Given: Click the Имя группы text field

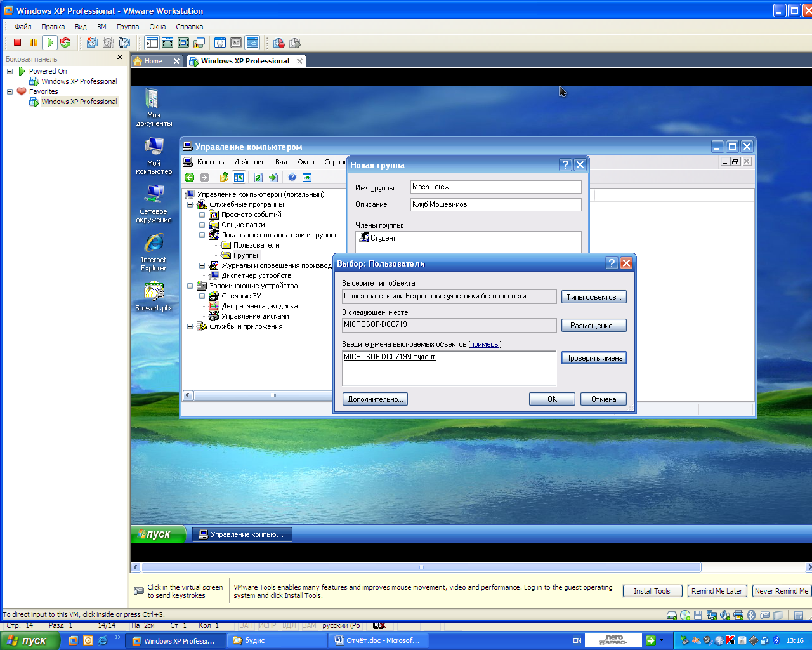Looking at the screenshot, I should [495, 187].
